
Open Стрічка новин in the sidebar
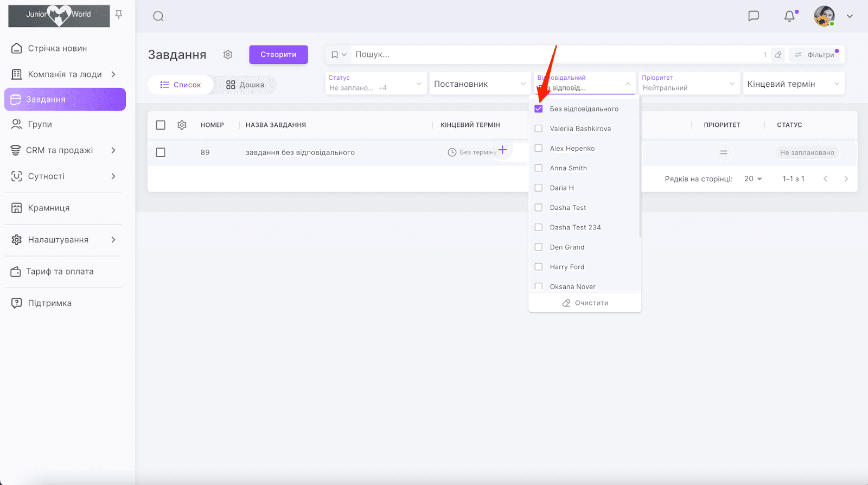[x=58, y=48]
